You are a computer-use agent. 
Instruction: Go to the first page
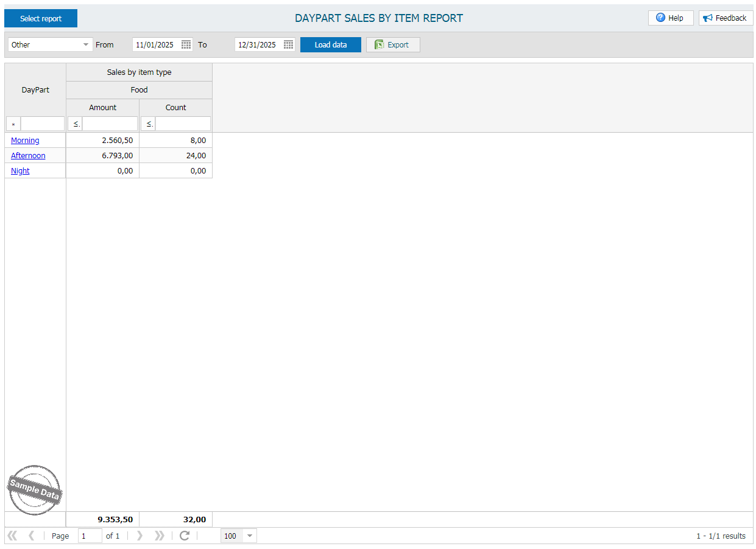coord(12,536)
